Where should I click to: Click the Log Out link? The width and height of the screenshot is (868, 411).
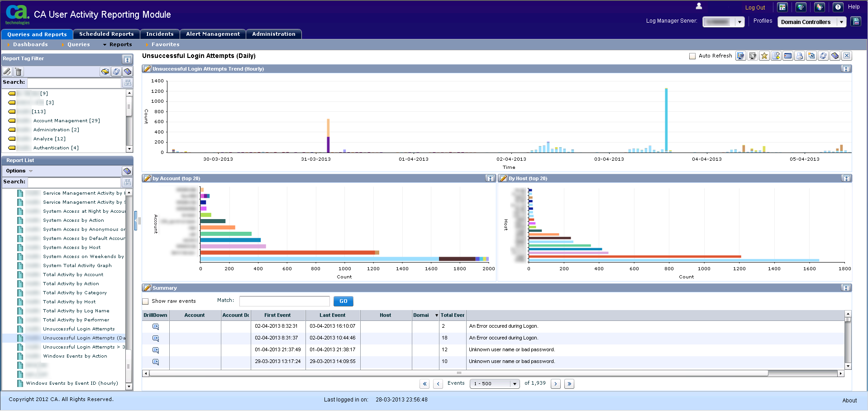755,8
